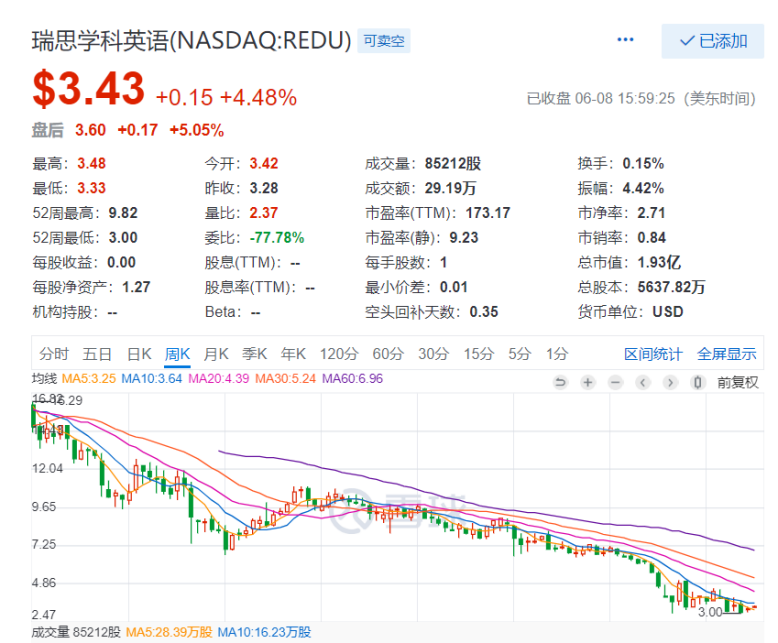This screenshot has height=643, width=778.
Task: Click the 3.00 low-price marker on chart
Action: [x=710, y=612]
